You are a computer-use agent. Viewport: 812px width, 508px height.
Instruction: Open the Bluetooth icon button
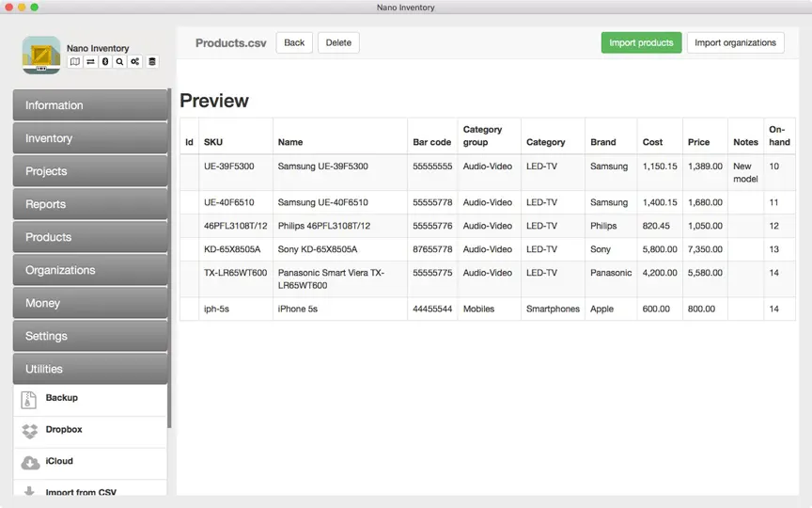coord(105,62)
